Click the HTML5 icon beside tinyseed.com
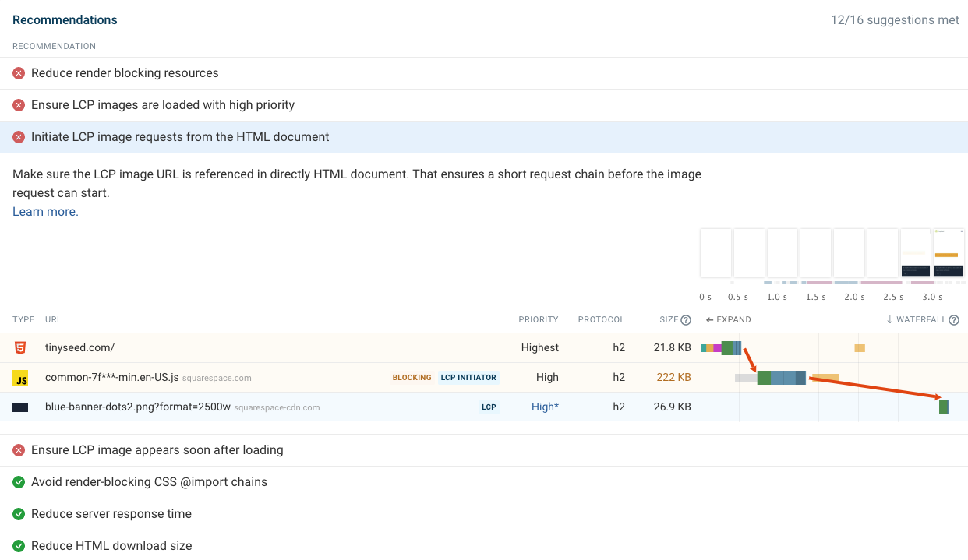The image size is (968, 560). click(20, 348)
